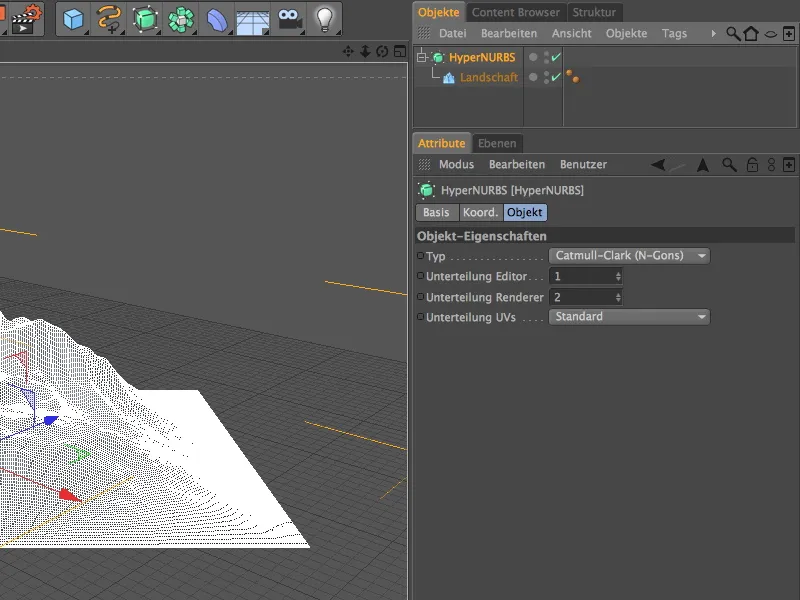
Task: Open the spline tools icon
Action: pos(109,19)
